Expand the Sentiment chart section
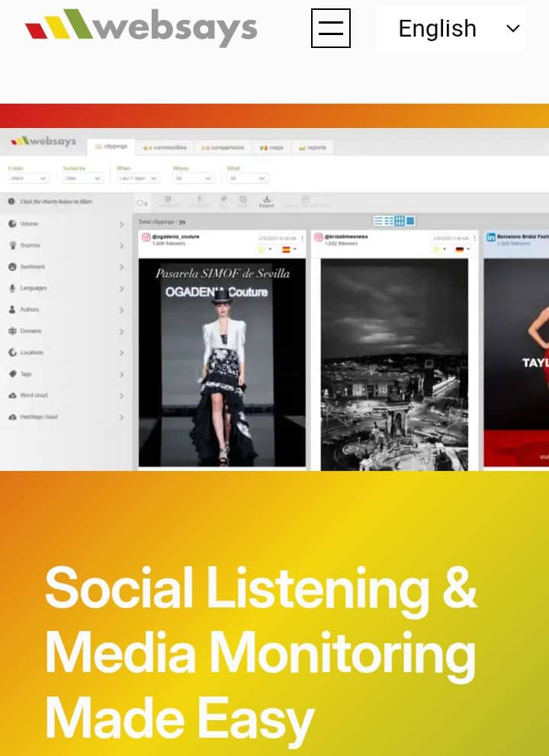Screen dimensions: 549x756 pos(121,267)
